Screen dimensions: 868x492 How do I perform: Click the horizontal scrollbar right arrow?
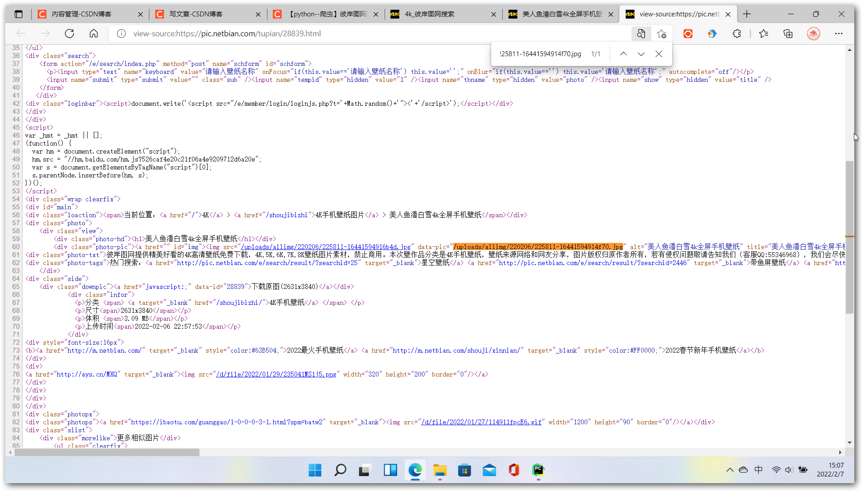click(x=840, y=452)
